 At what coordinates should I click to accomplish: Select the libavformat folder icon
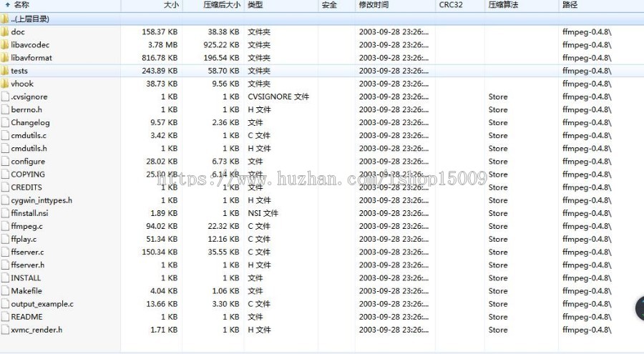pos(4,58)
